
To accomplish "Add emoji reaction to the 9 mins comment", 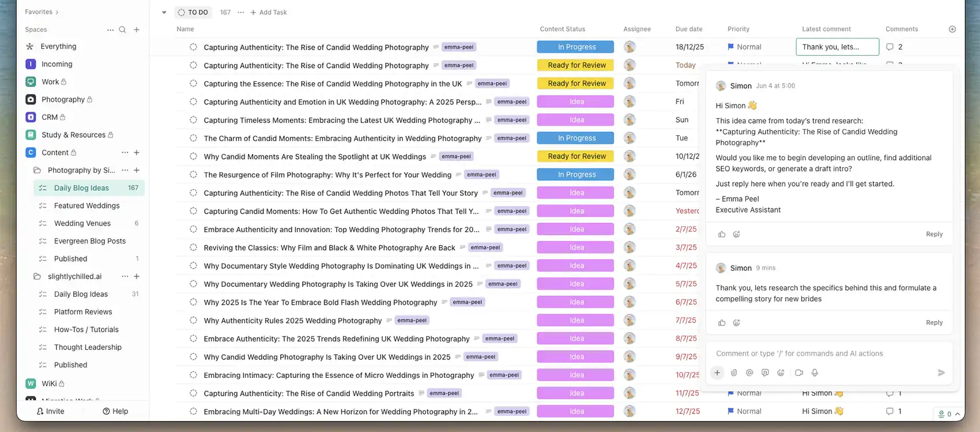I will [736, 323].
